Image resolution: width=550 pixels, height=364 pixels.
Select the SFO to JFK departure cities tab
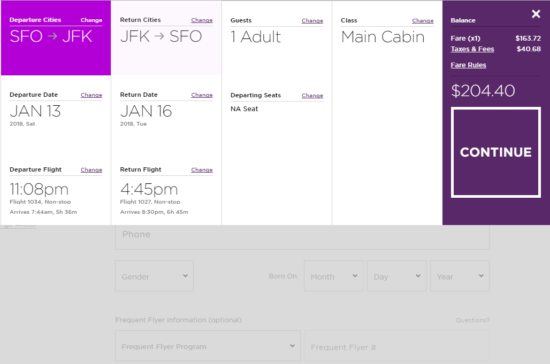click(x=56, y=38)
